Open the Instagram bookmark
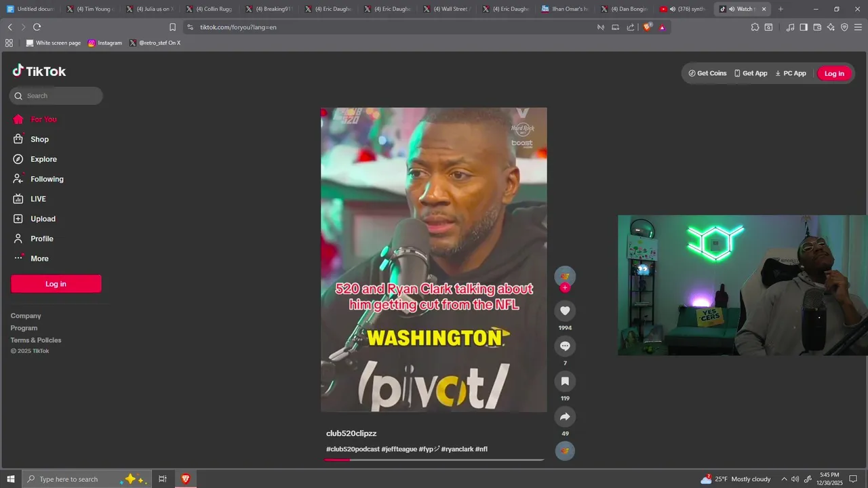This screenshot has height=488, width=868. [105, 43]
